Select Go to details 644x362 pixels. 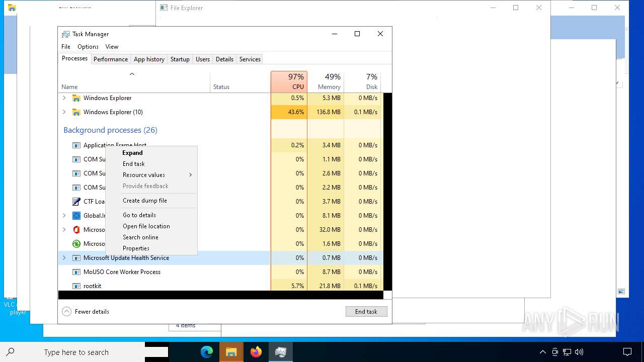coord(151,215)
